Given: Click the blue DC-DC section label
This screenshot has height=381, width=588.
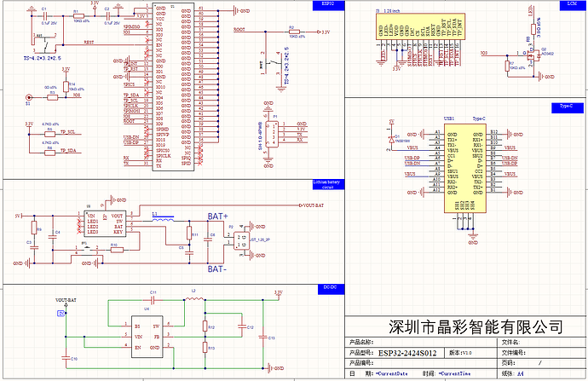Looking at the screenshot, I should point(331,289).
